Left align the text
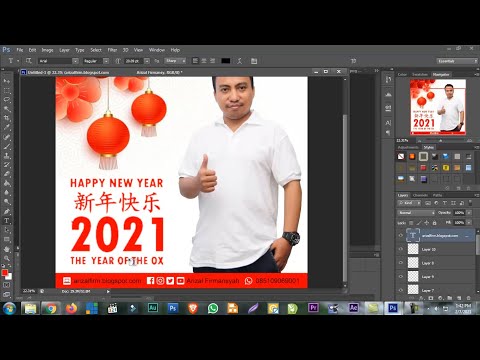The height and width of the screenshot is (360, 480). (x=195, y=61)
